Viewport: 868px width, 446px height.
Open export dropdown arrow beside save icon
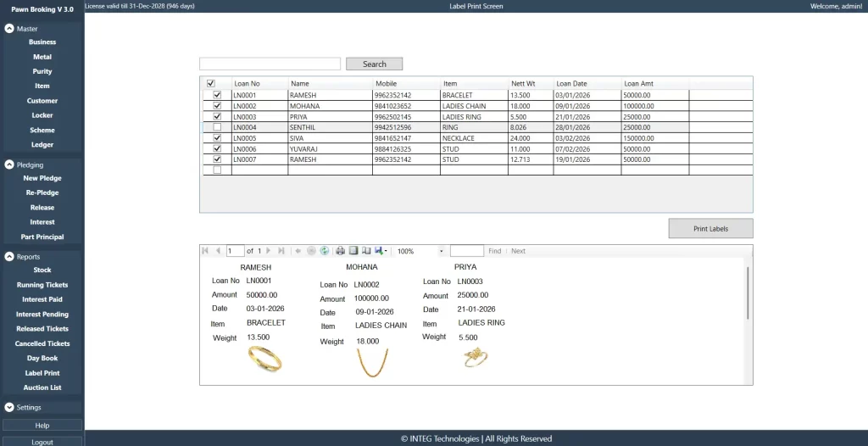[x=386, y=251]
